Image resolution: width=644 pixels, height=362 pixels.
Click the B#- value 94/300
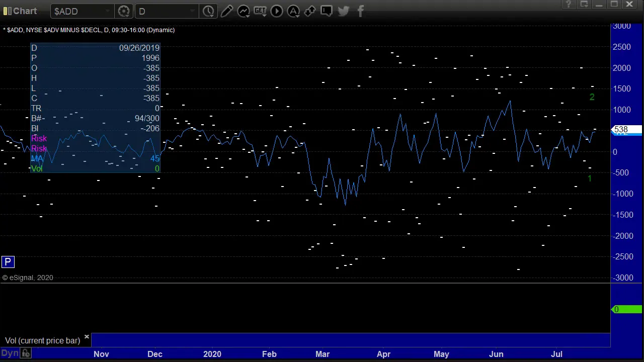(147, 118)
